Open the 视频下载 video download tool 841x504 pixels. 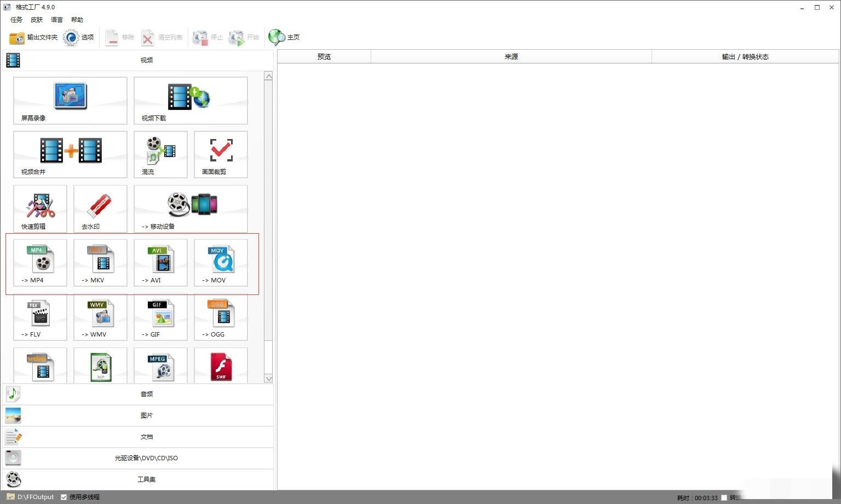tap(190, 100)
